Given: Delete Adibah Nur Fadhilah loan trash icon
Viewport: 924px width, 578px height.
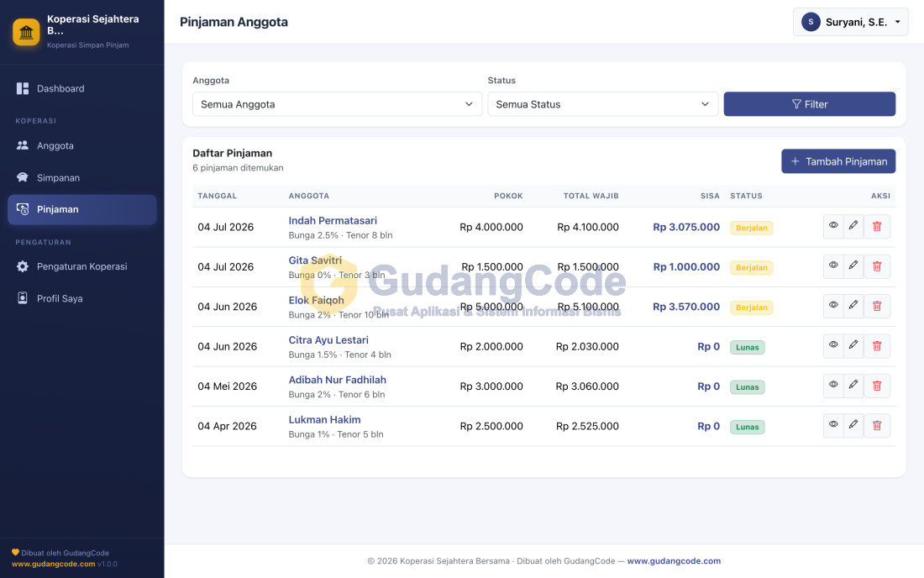Looking at the screenshot, I should tap(877, 386).
